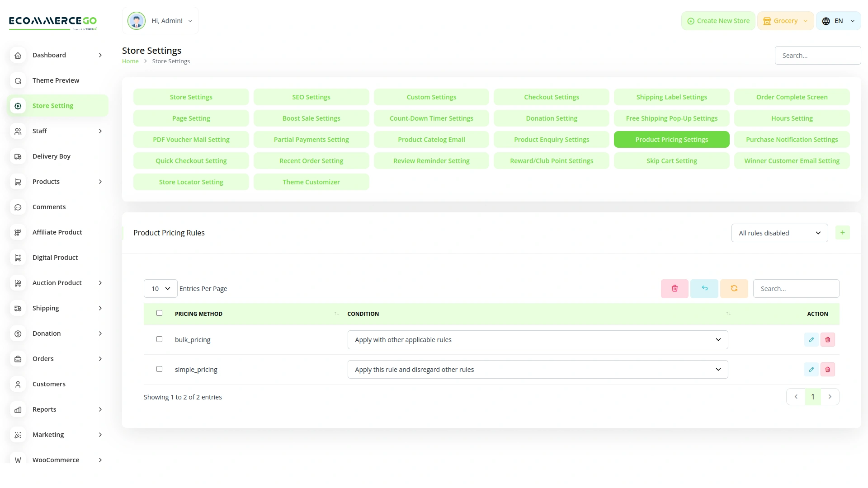This screenshot has height=488, width=868.
Task: Click the Delivery Boy sidebar icon
Action: 18,156
